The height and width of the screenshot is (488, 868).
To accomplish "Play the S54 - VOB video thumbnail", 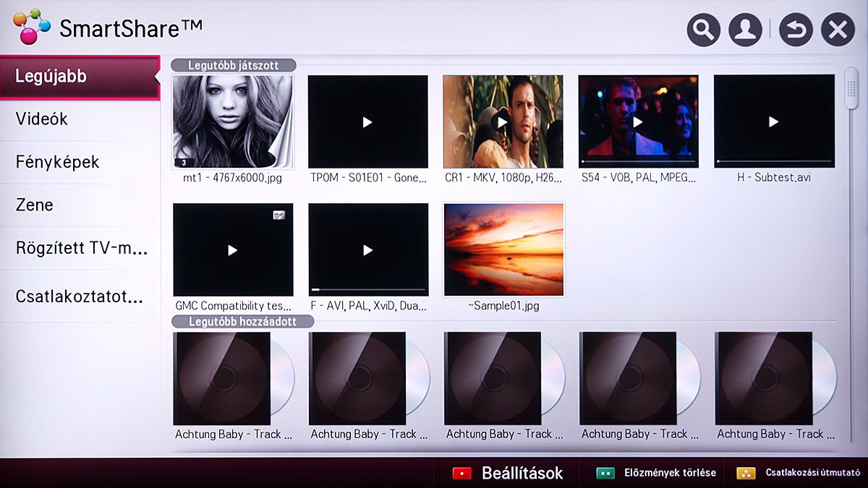I will (638, 121).
